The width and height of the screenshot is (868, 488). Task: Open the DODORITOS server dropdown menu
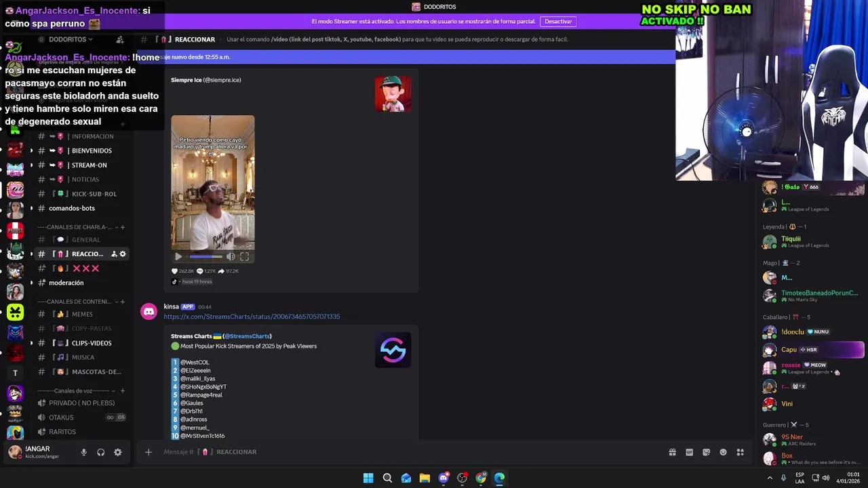point(71,39)
